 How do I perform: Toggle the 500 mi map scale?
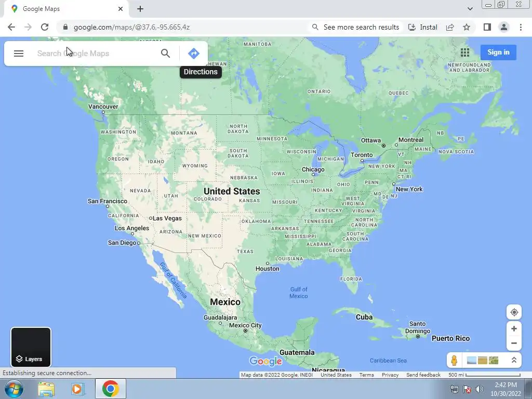[x=484, y=375]
